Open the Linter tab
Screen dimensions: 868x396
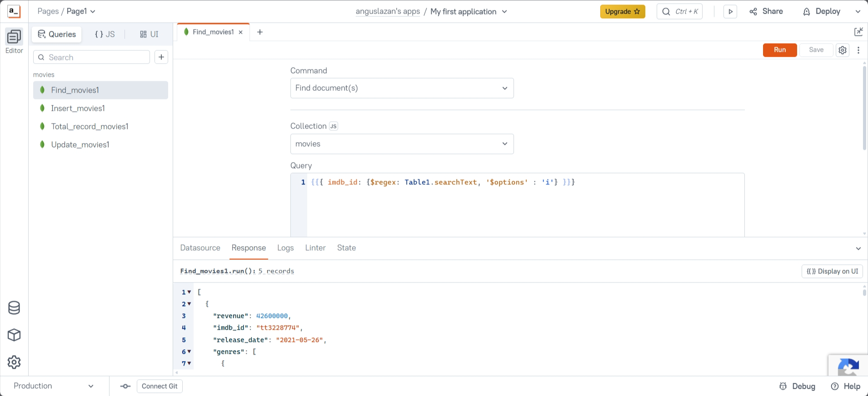315,248
